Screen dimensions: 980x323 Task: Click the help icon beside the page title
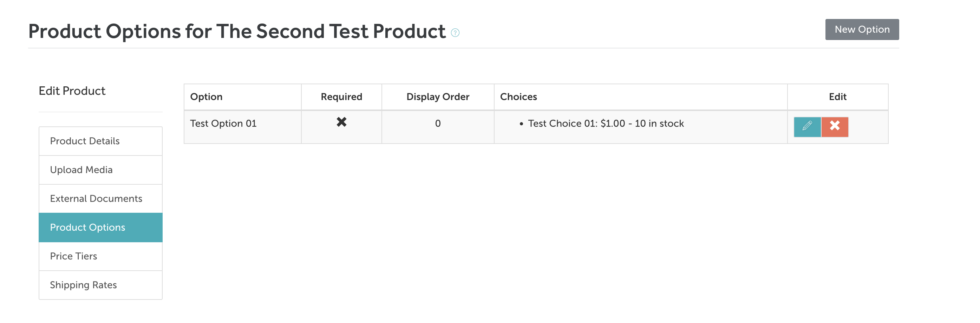pyautogui.click(x=455, y=33)
